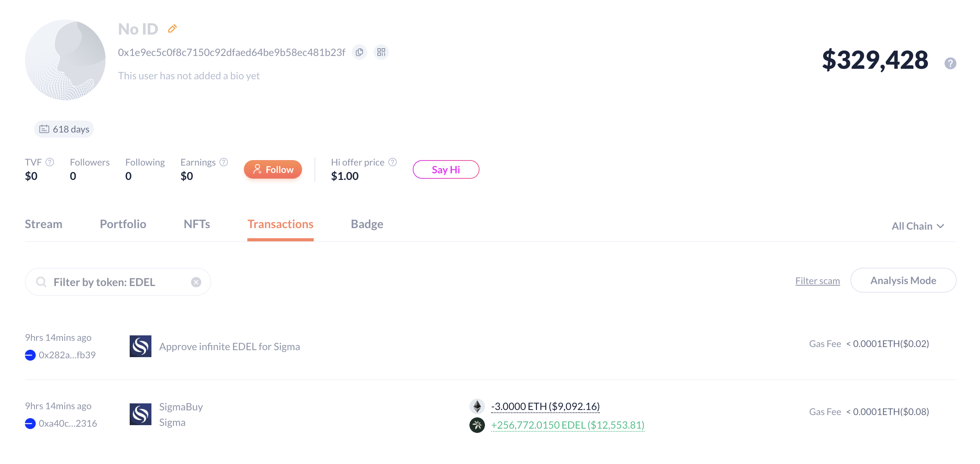The height and width of the screenshot is (464, 980).
Task: Show the address QR code
Action: pos(381,52)
